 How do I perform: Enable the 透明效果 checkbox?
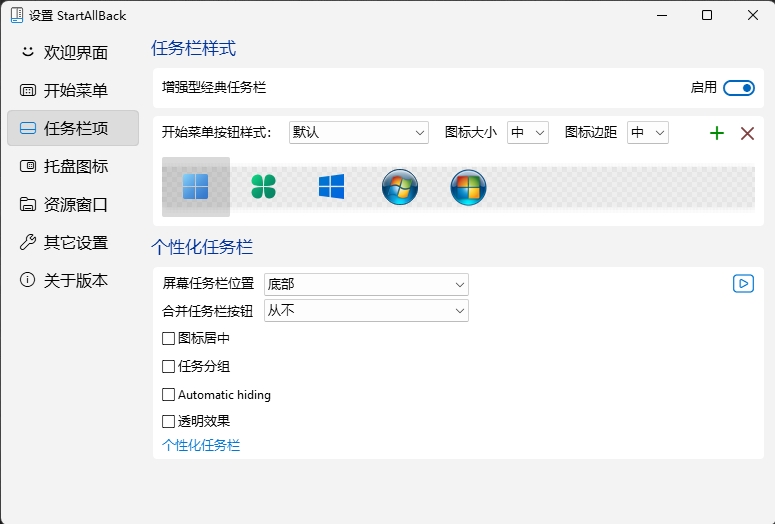coord(169,422)
